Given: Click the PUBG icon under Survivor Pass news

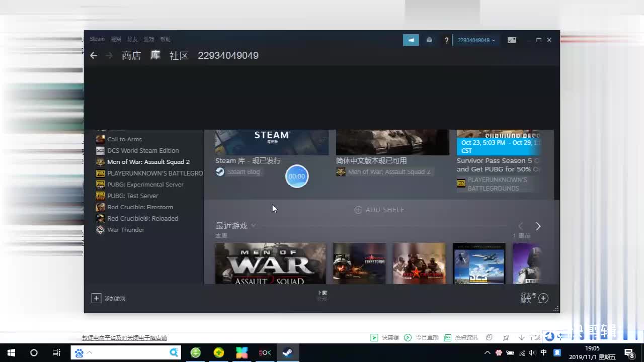Looking at the screenshot, I should pyautogui.click(x=461, y=184).
